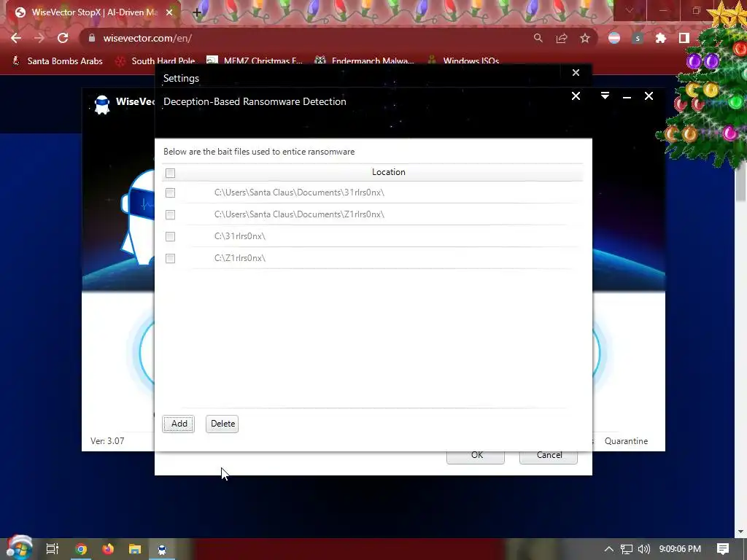Viewport: 747px width, 560px height.
Task: Launch Chrome from the taskbar
Action: (x=81, y=549)
